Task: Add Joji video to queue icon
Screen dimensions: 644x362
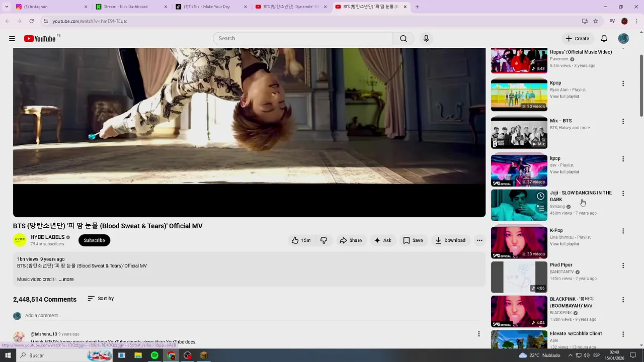Action: [x=540, y=207]
